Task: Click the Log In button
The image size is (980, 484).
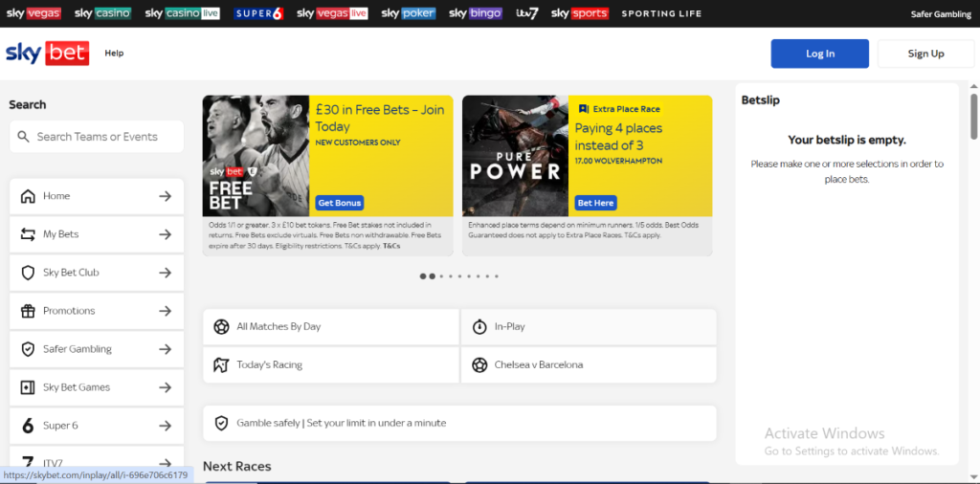Action: [x=819, y=54]
